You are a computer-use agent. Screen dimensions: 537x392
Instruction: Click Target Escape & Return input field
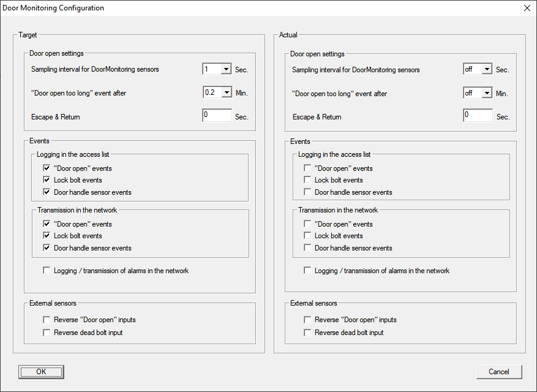coord(217,116)
